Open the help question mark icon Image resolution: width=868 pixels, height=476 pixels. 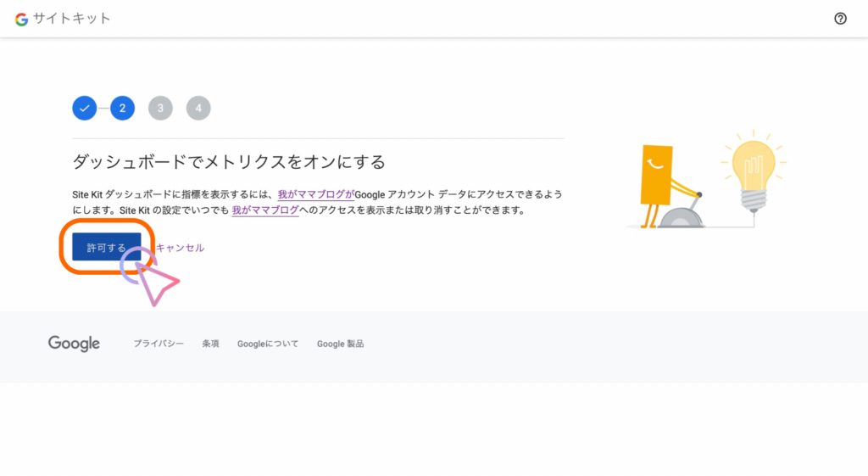[x=840, y=19]
